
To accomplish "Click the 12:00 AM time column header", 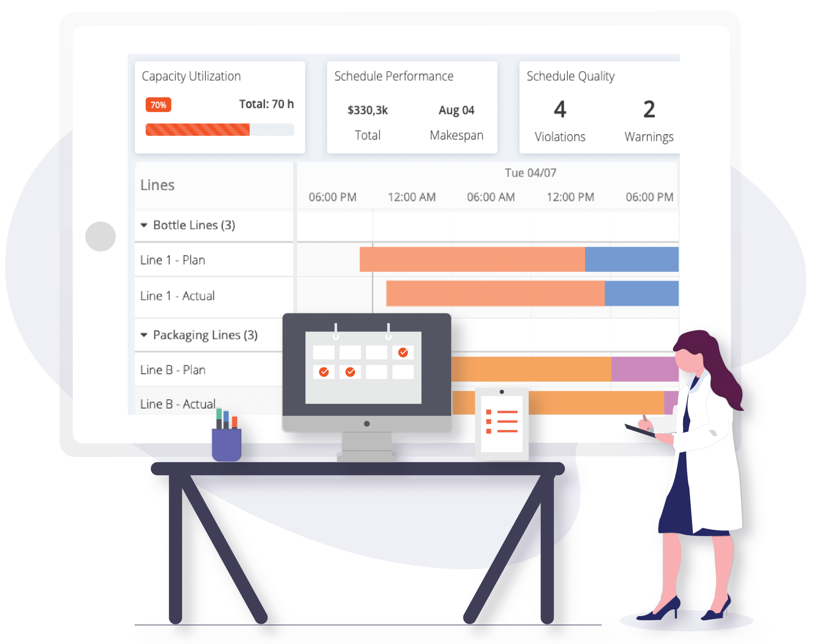I will tap(412, 197).
